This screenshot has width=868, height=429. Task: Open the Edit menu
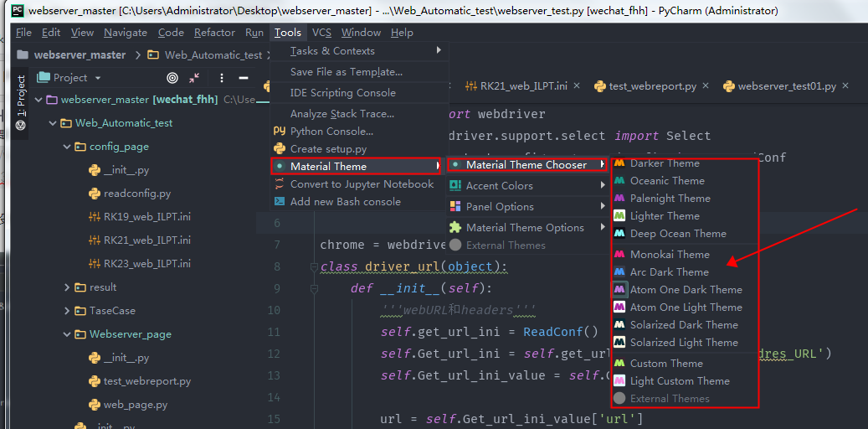(51, 33)
